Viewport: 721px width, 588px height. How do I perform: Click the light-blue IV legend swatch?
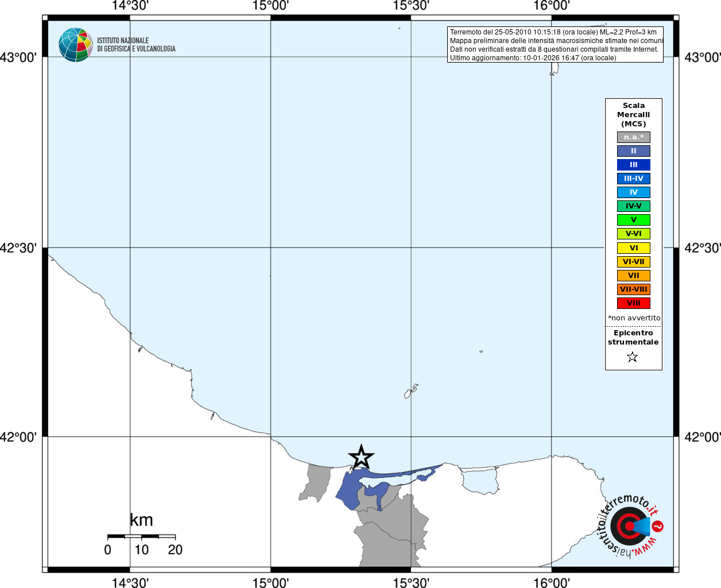(x=634, y=192)
